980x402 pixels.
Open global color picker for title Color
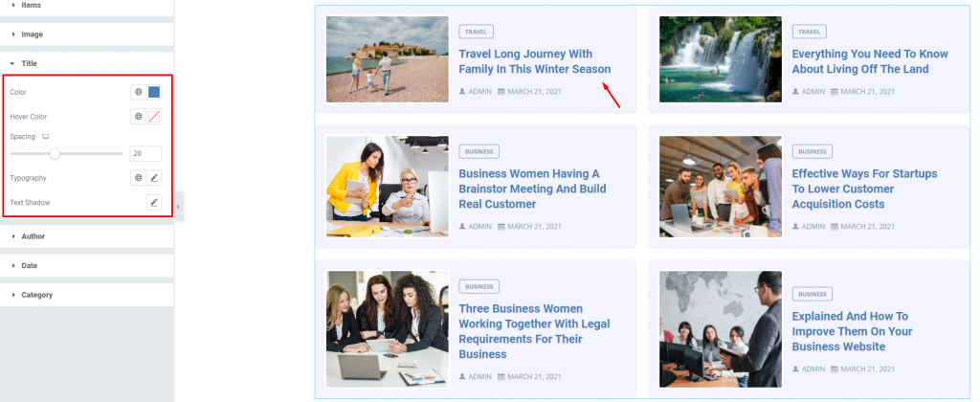click(138, 92)
